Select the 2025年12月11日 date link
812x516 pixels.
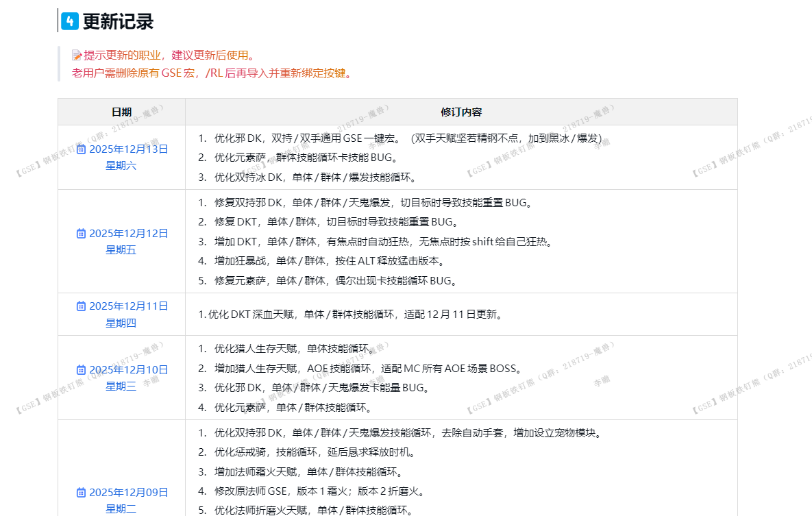coord(129,306)
